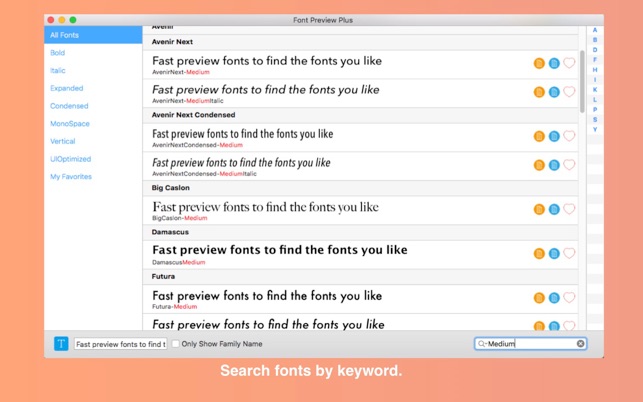Click the magnifier icon in search field

pos(481,344)
